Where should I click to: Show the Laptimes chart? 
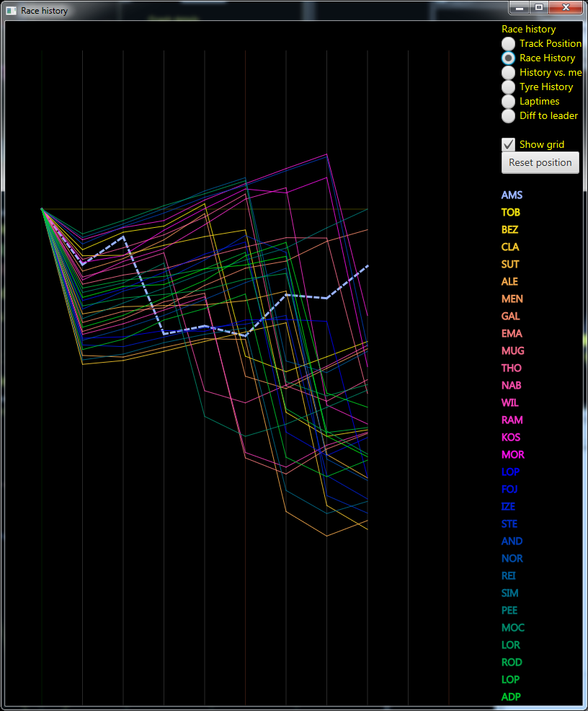pyautogui.click(x=508, y=101)
